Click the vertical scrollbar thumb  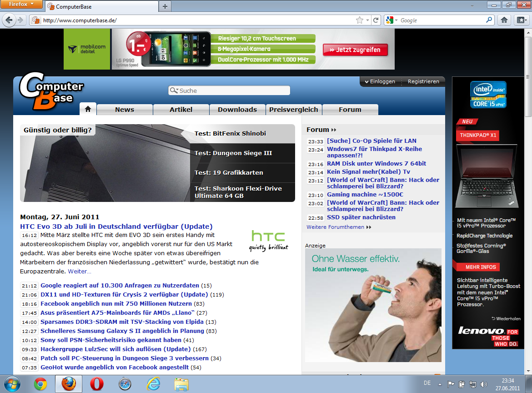click(527, 77)
